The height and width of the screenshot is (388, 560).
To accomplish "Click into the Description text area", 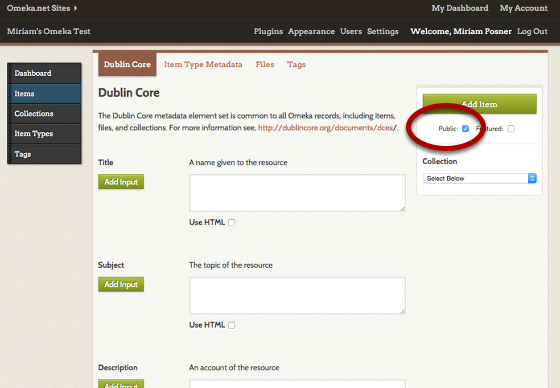I will click(x=298, y=384).
